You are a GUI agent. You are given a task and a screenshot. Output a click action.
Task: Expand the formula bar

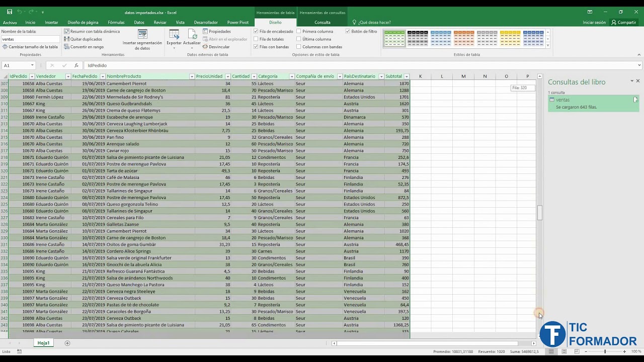[639, 65]
